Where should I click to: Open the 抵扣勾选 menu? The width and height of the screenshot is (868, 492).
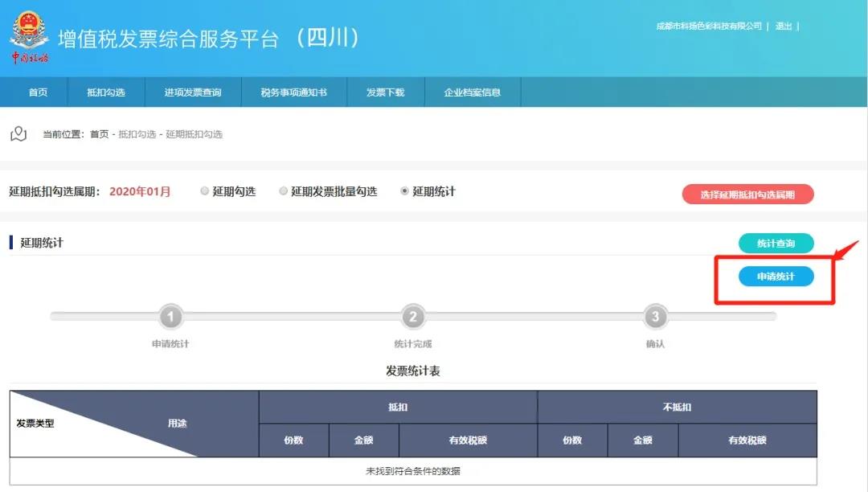[x=106, y=92]
